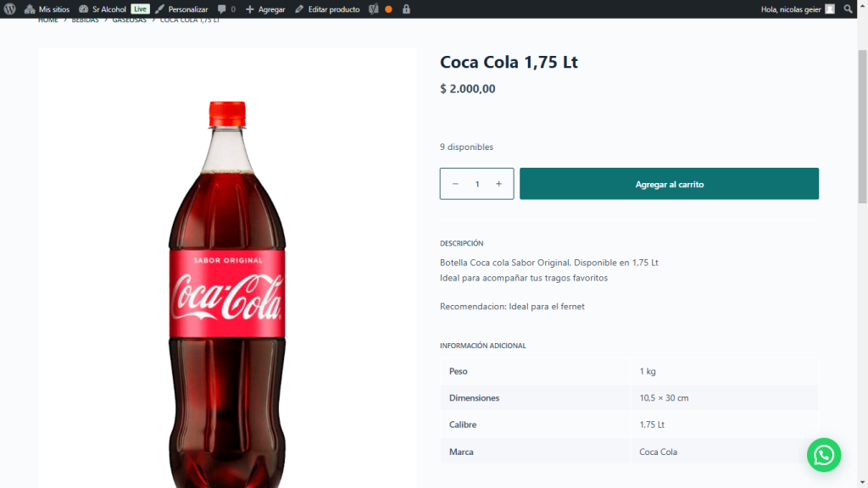Click the search magnifier icon
The width and height of the screenshot is (868, 488).
(x=849, y=9)
